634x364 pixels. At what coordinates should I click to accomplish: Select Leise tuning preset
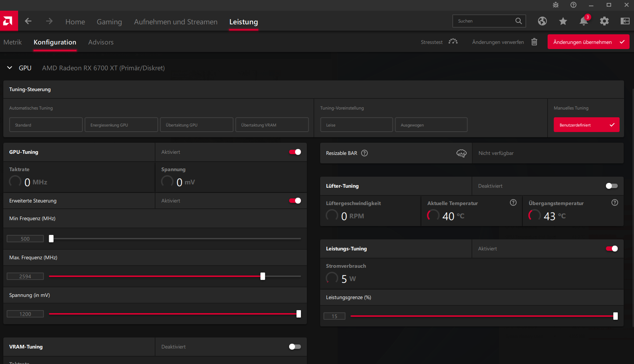click(357, 125)
